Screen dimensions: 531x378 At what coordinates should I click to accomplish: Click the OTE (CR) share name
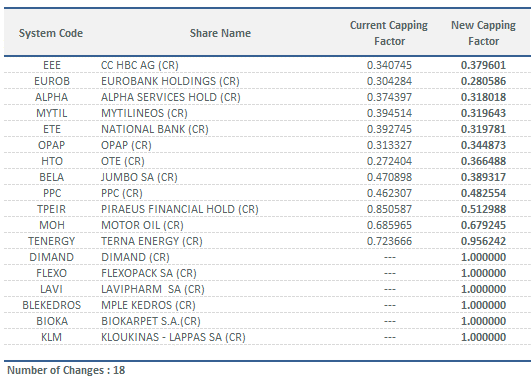pyautogui.click(x=123, y=161)
